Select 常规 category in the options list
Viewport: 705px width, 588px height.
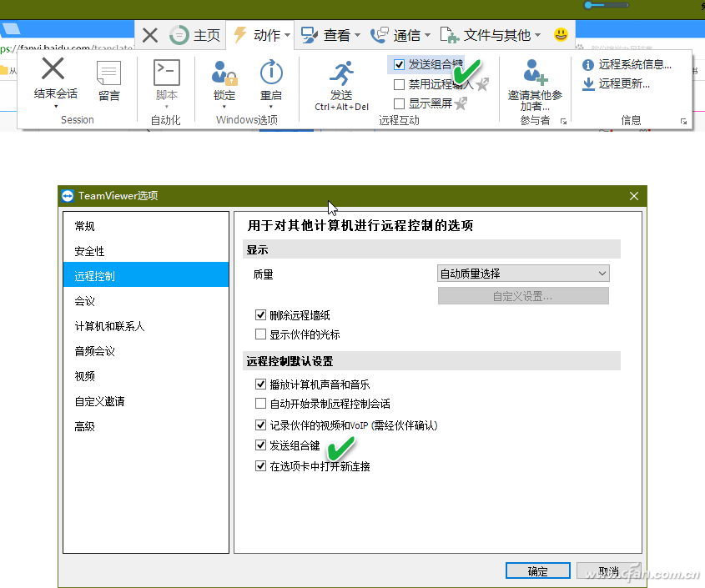[x=146, y=226]
